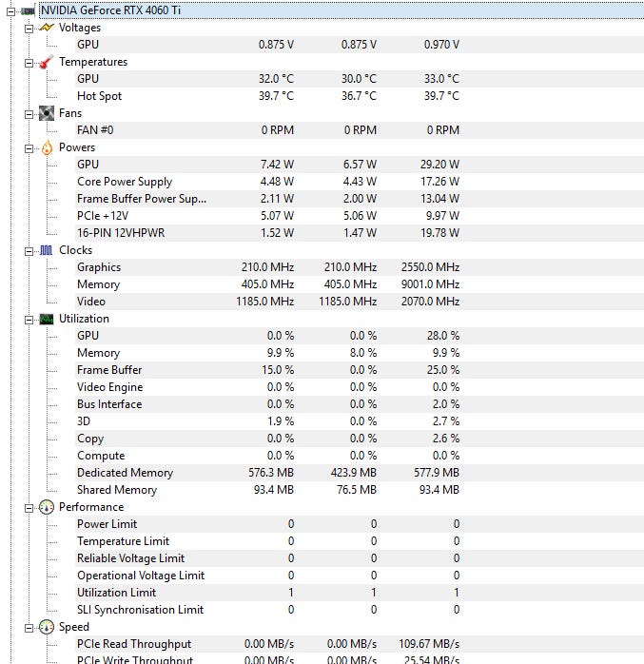
Task: Select the Voltages category label
Action: point(80,28)
